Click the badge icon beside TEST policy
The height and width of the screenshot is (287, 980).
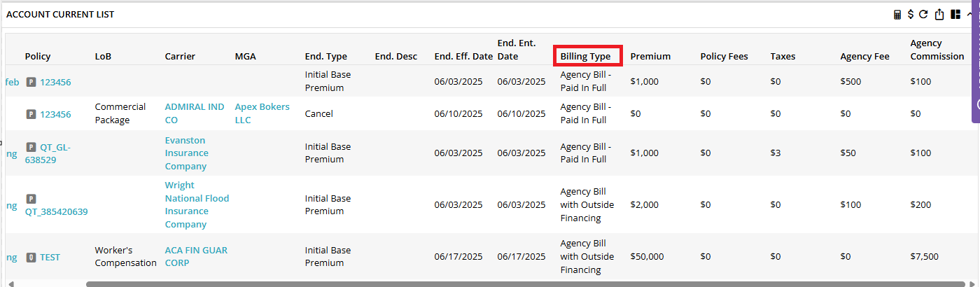(31, 257)
